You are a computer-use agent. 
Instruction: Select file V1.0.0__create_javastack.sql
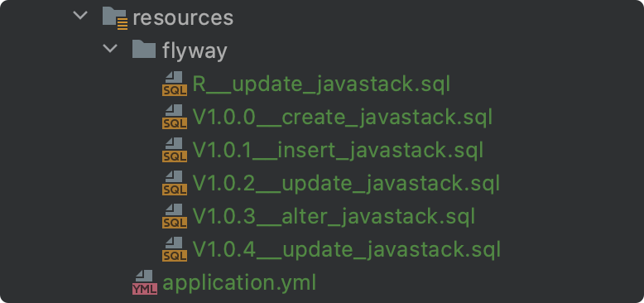[342, 118]
